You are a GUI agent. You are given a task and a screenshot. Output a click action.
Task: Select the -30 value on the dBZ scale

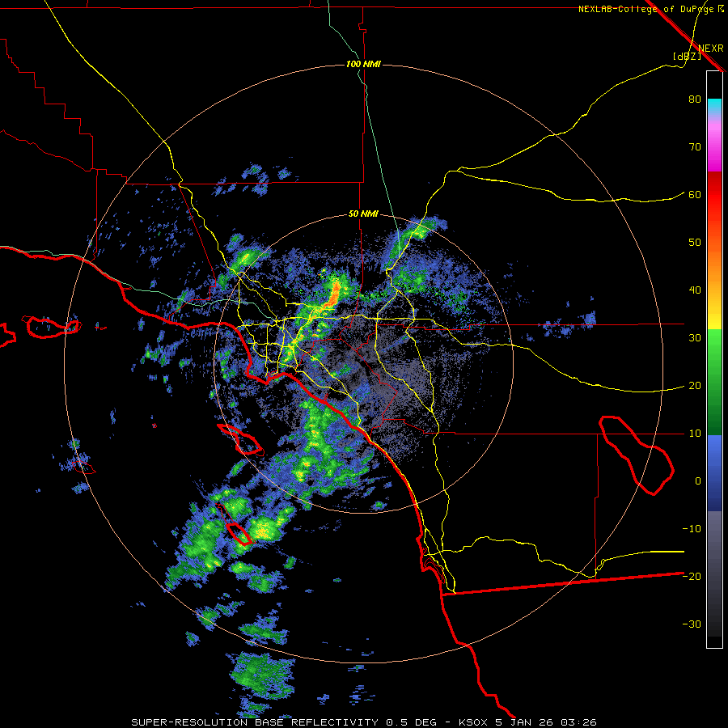[x=692, y=624]
